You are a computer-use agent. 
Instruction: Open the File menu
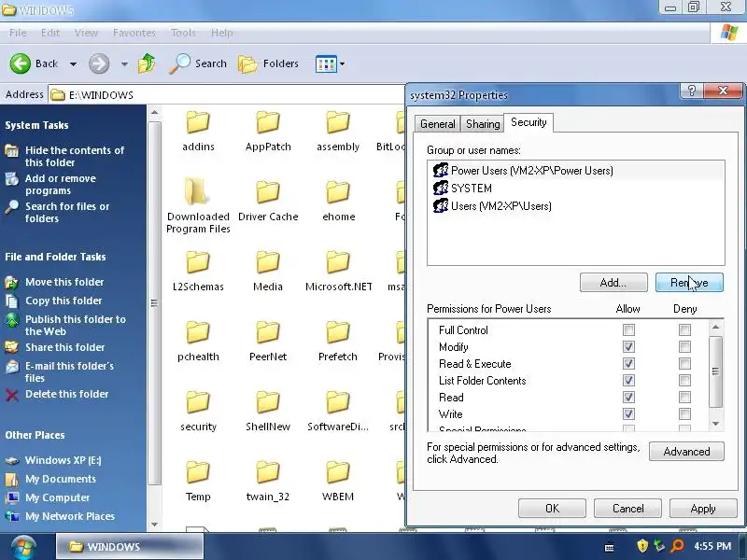pyautogui.click(x=18, y=33)
